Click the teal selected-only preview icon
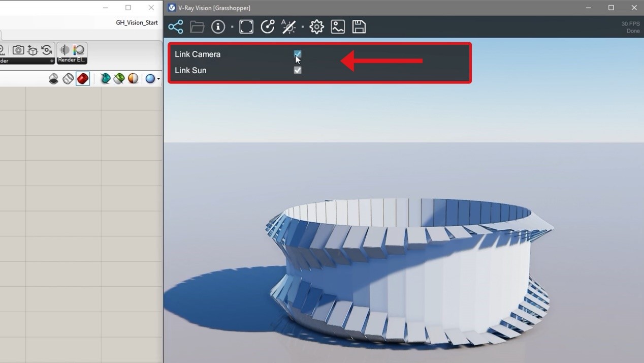 point(105,79)
